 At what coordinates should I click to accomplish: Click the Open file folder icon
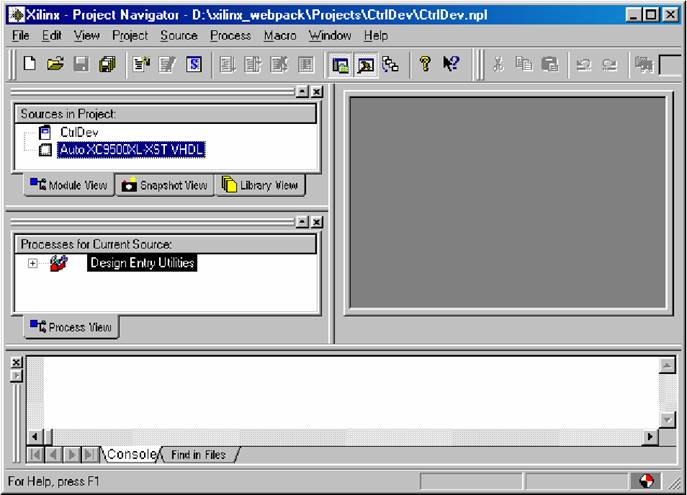pos(56,64)
